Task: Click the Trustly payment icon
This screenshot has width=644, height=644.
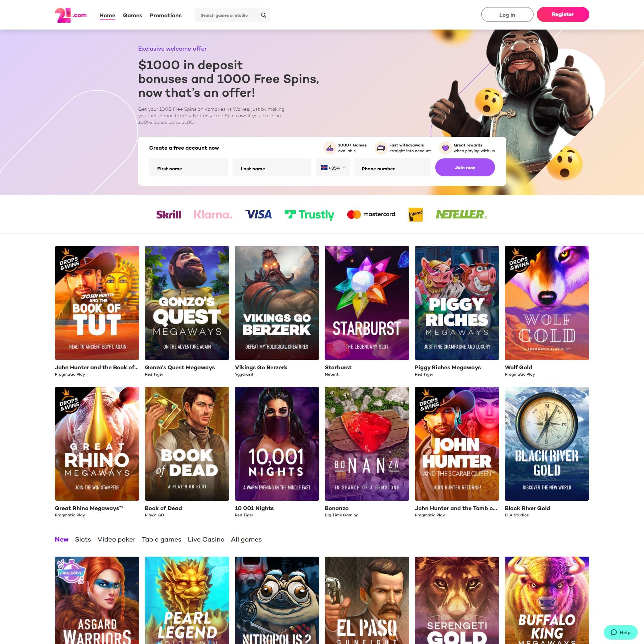Action: pos(309,214)
